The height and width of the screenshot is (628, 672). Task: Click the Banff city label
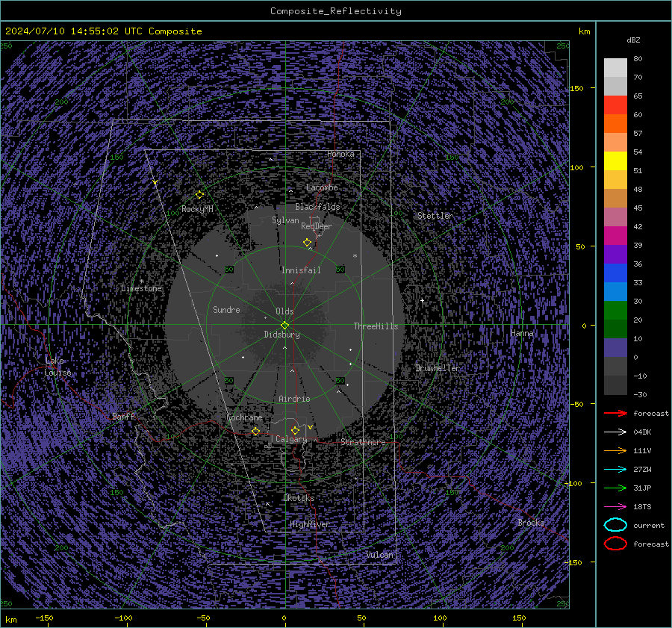point(123,417)
